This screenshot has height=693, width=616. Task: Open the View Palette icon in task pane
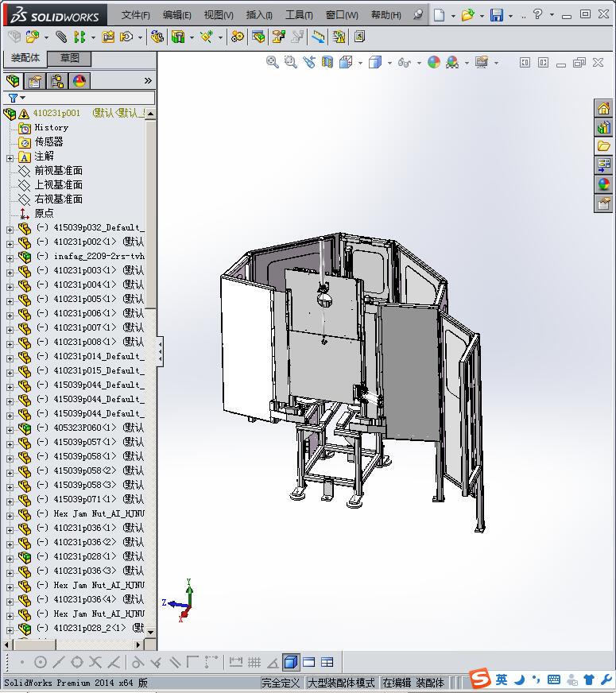(x=603, y=165)
